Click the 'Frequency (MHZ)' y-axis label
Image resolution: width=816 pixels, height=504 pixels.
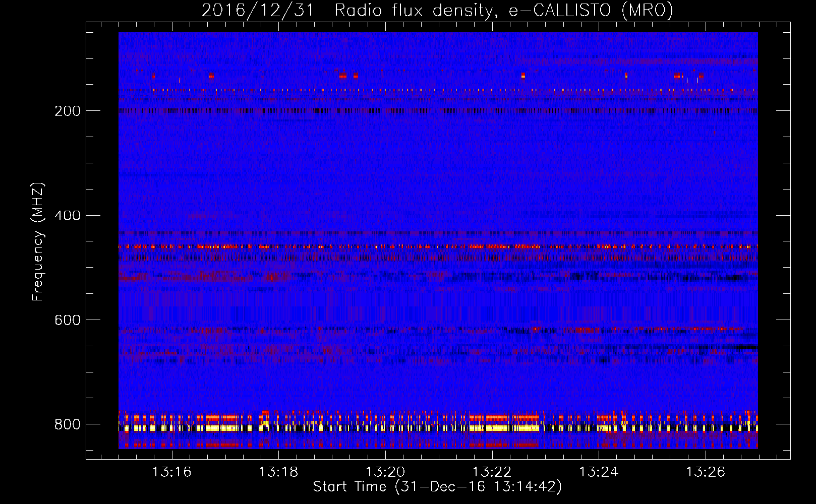(x=38, y=242)
